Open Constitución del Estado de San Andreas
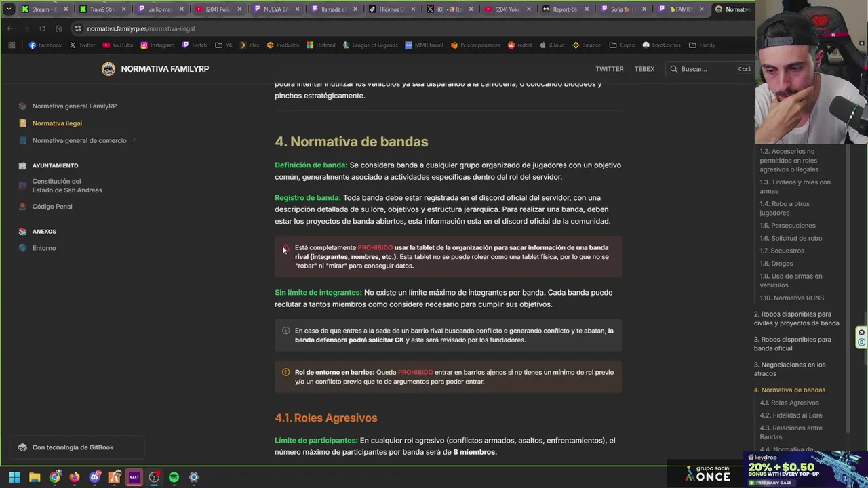This screenshot has width=868, height=488. coord(67,186)
